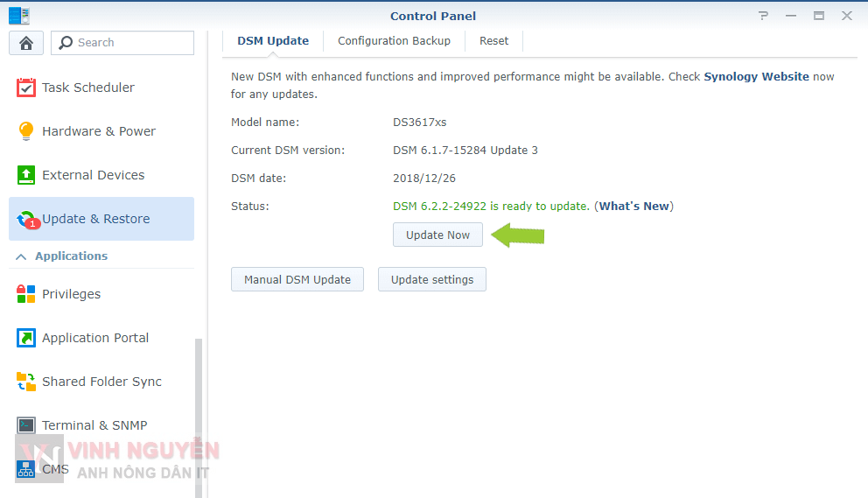Open the Configuration Backup tab

(394, 41)
